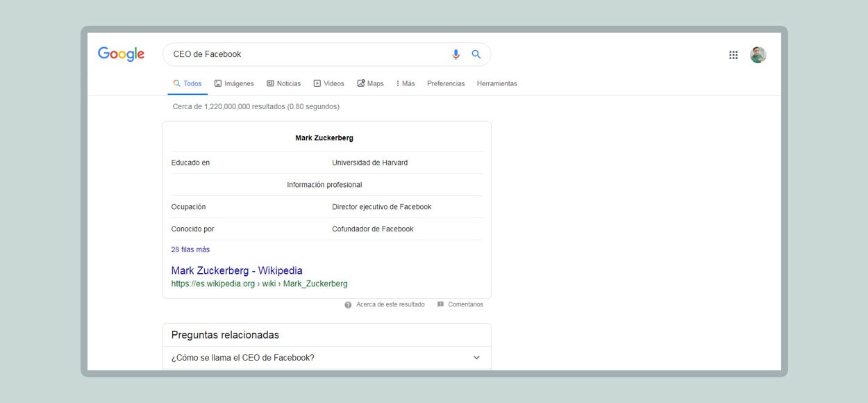
Task: Switch to the Todos tab
Action: pos(187,83)
